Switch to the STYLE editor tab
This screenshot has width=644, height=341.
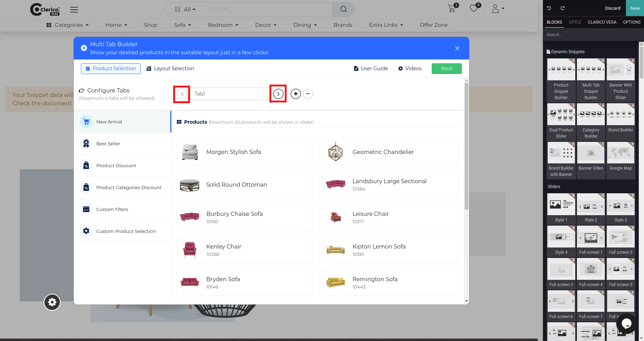pyautogui.click(x=575, y=22)
